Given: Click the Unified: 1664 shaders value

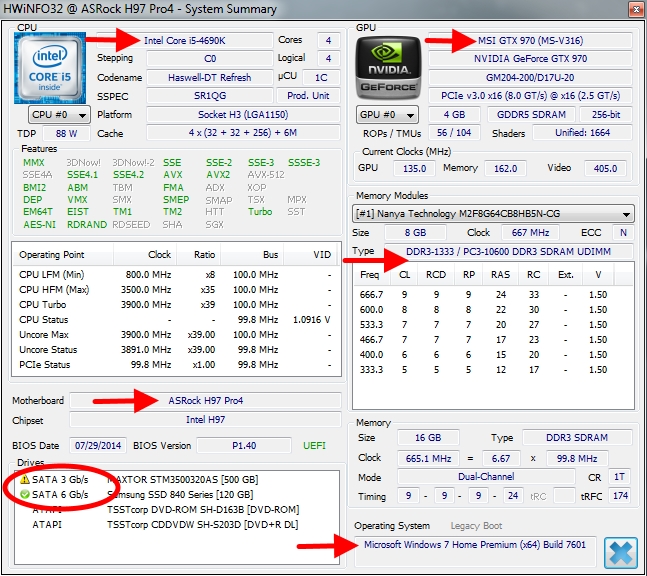Looking at the screenshot, I should click(582, 133).
